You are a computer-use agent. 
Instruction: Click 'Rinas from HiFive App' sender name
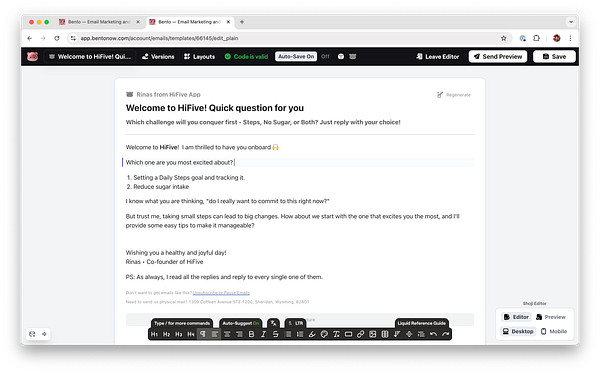point(168,94)
